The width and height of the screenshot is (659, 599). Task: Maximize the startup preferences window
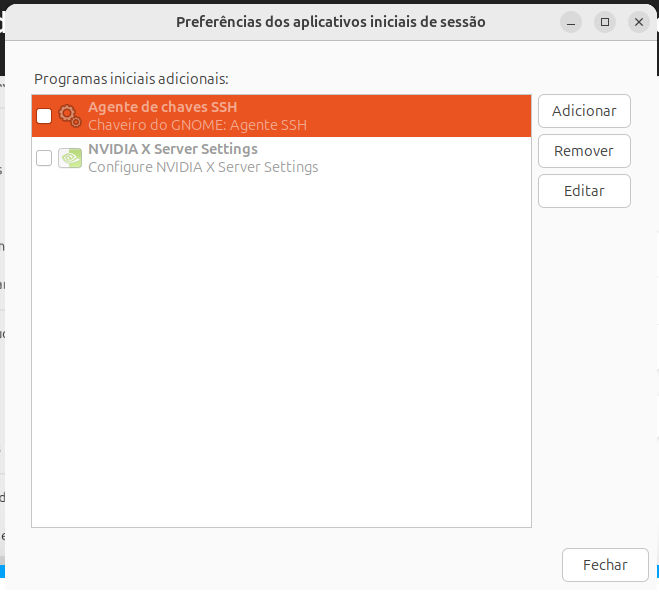click(x=604, y=21)
